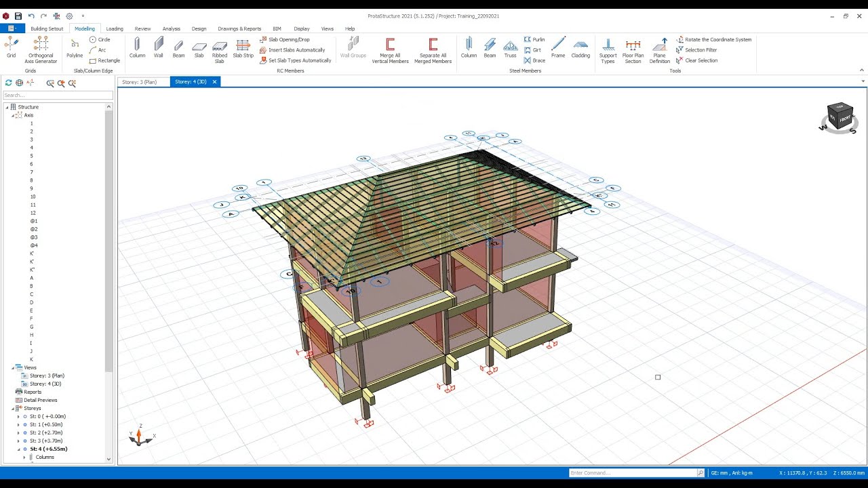Choose the Rectangle slab edge tool
The image size is (868, 488).
[104, 60]
